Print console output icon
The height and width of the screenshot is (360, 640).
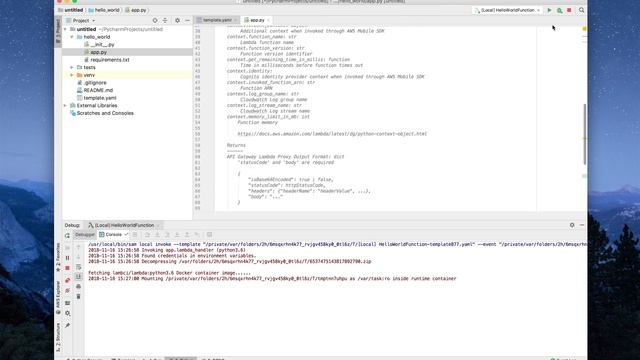click(78, 287)
